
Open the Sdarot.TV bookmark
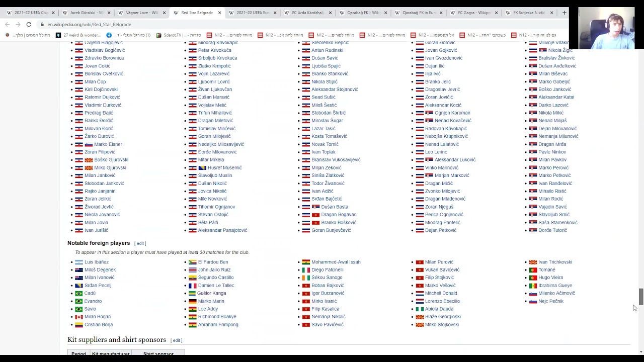coord(179,35)
